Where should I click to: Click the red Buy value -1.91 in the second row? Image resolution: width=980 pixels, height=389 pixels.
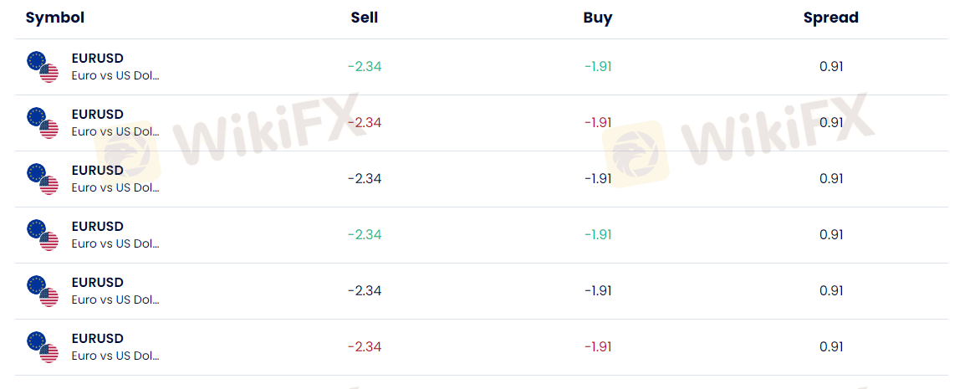(x=598, y=123)
